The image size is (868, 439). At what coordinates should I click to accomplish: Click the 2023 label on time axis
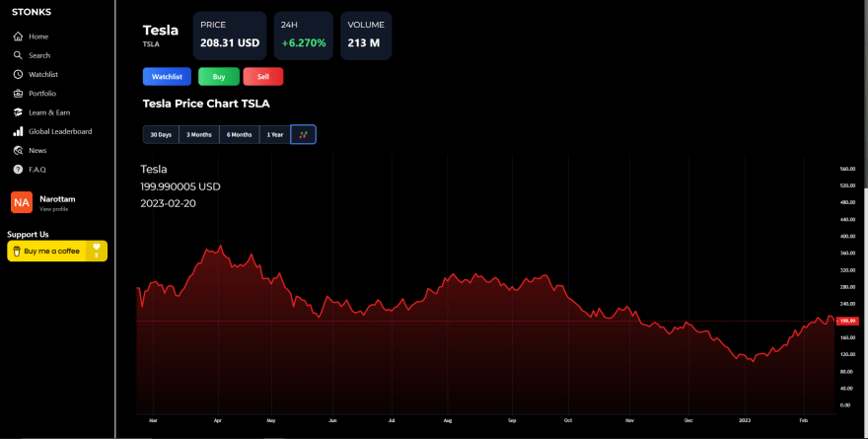pyautogui.click(x=745, y=420)
